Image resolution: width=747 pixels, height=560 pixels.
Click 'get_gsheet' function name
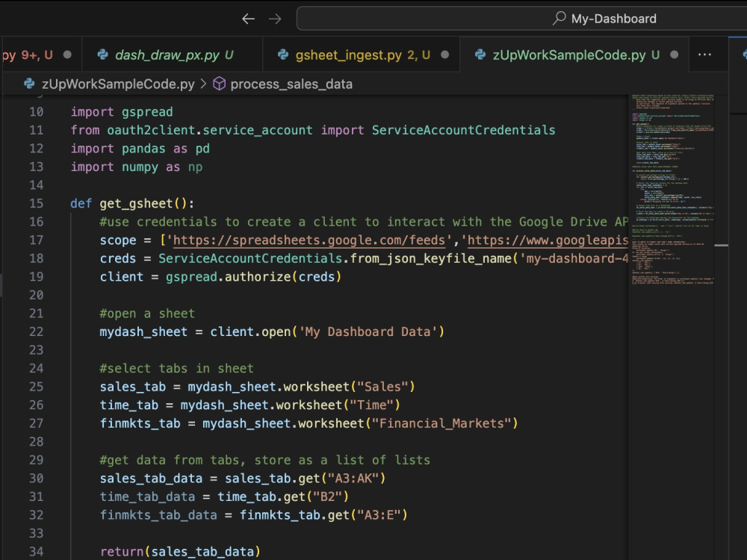click(x=136, y=204)
